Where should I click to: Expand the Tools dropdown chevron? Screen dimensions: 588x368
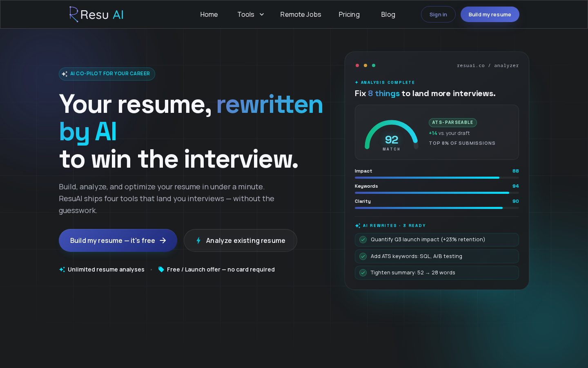click(x=262, y=14)
